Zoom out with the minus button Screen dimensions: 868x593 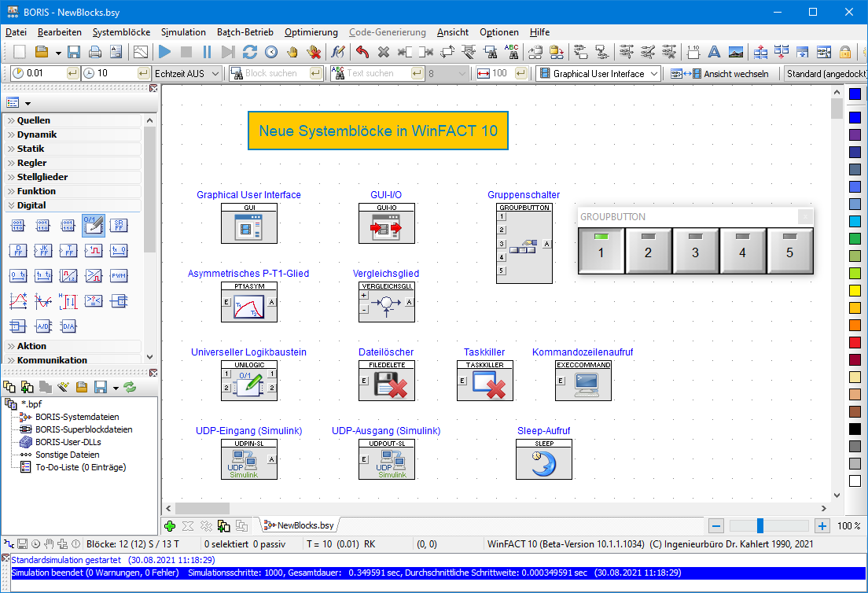point(715,526)
